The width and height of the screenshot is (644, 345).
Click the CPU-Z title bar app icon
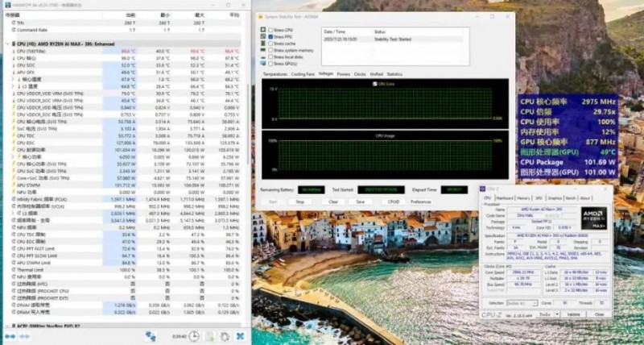tap(482, 189)
